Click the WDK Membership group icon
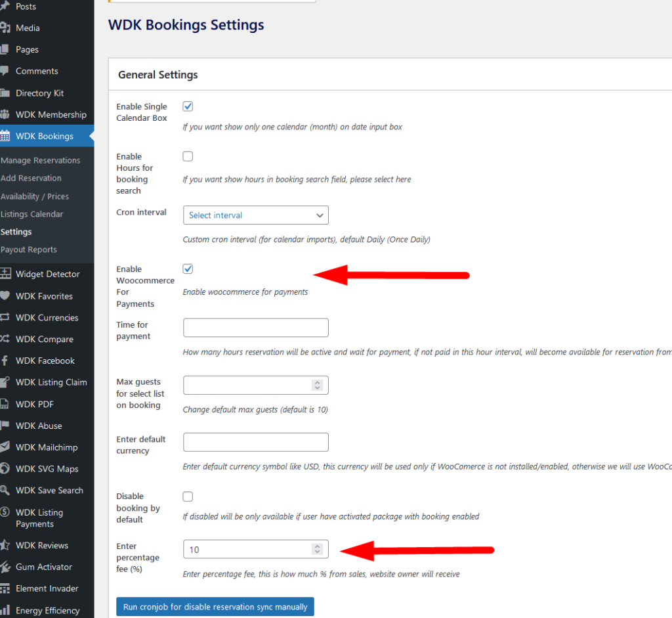The image size is (672, 618). click(5, 114)
